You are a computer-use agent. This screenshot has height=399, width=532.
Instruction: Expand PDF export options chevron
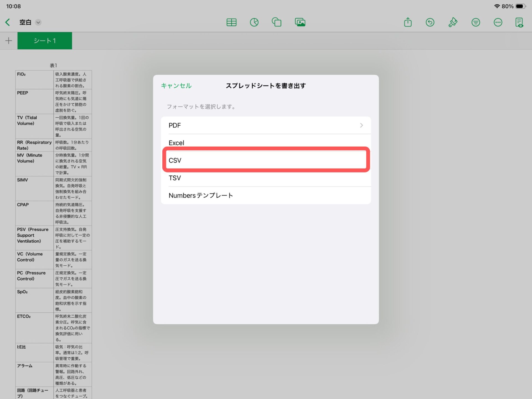pos(361,125)
